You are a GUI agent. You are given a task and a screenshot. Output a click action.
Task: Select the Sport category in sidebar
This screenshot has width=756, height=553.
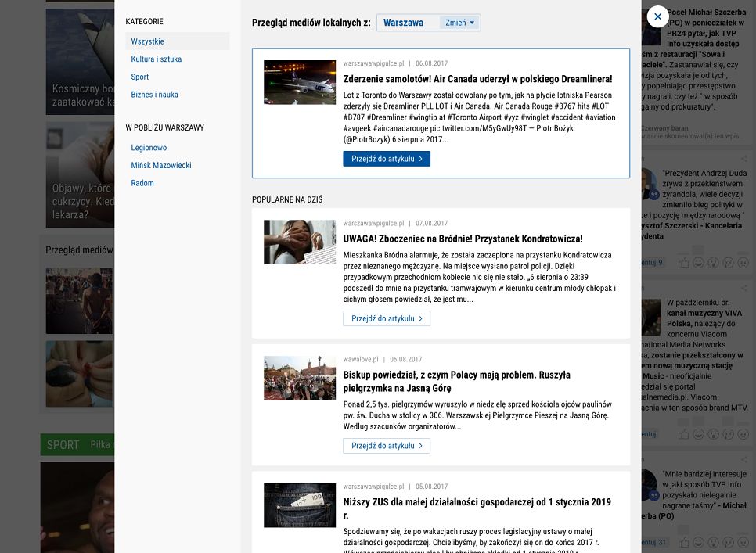[140, 77]
